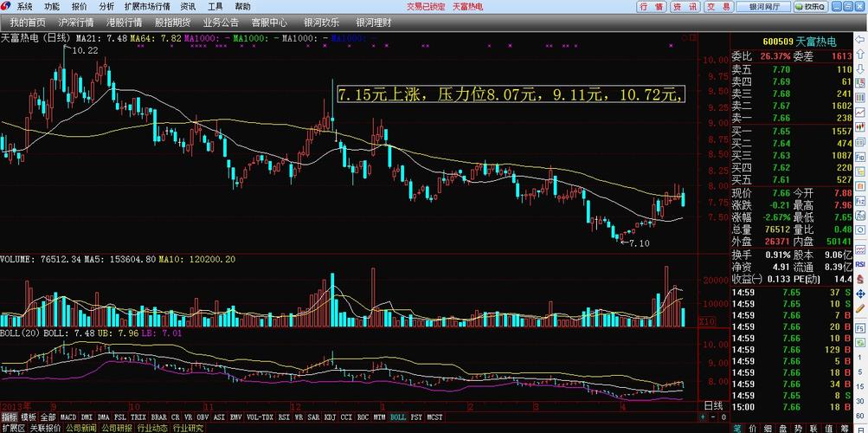Select the TRIX indicator tab
The width and height of the screenshot is (868, 433).
coord(138,417)
